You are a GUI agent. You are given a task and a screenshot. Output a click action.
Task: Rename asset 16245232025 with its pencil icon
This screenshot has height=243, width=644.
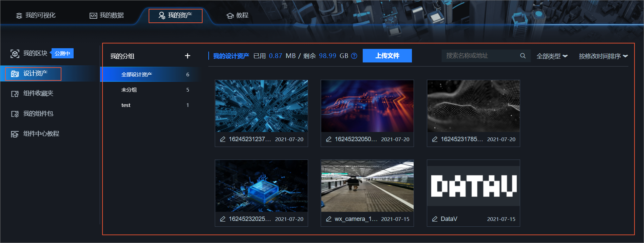tap(223, 219)
